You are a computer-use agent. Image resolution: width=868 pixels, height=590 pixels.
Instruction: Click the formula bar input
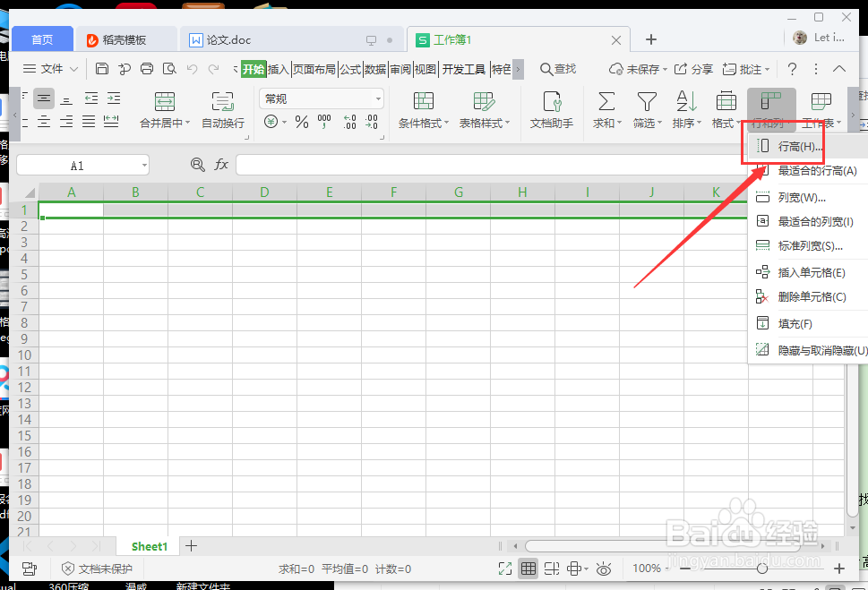(490, 165)
